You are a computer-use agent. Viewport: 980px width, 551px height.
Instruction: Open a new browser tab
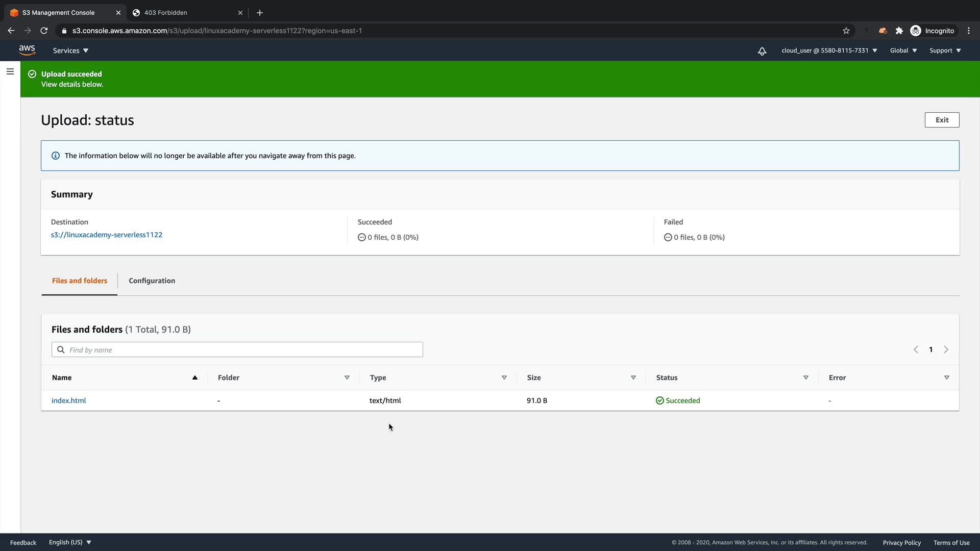[x=260, y=13]
